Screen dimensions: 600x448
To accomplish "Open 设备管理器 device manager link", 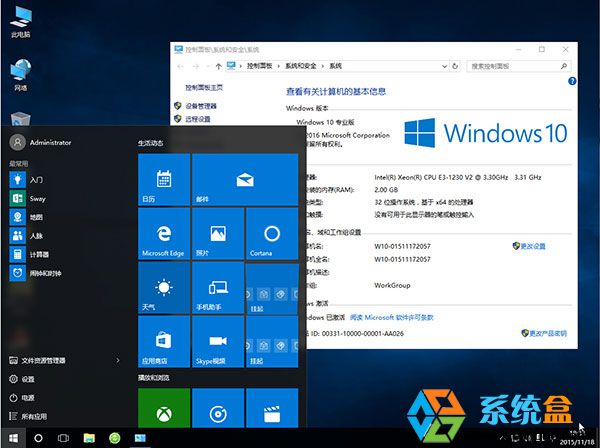I will [x=201, y=106].
